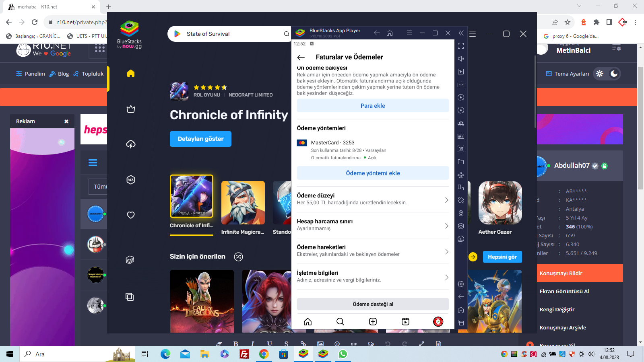Click the W3 hexagon icon in BlueStacks X
644x362 pixels.
pyautogui.click(x=131, y=180)
